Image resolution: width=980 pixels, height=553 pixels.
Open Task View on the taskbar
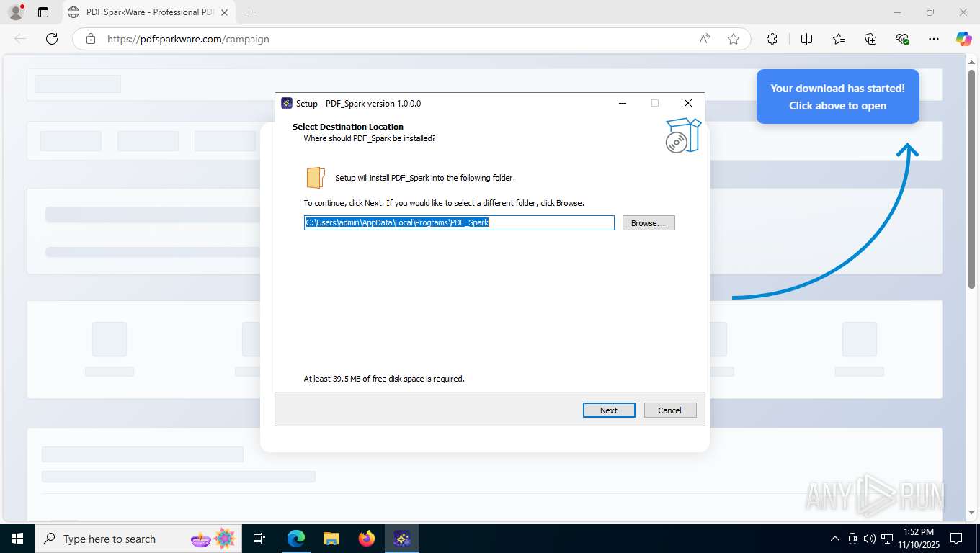tap(259, 539)
